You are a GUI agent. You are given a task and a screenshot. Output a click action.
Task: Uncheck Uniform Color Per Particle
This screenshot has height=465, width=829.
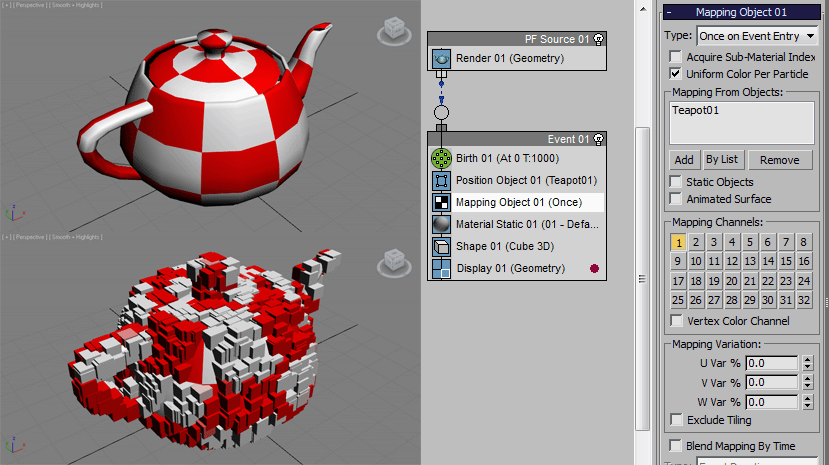(x=676, y=74)
